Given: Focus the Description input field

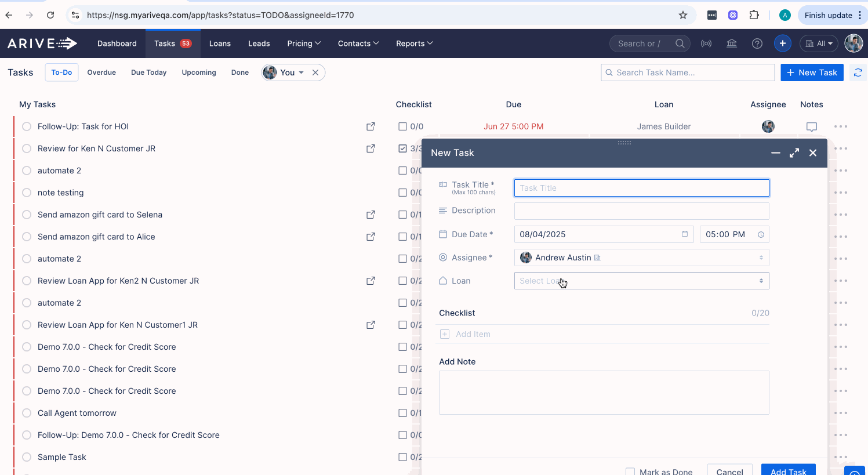Looking at the screenshot, I should (642, 211).
